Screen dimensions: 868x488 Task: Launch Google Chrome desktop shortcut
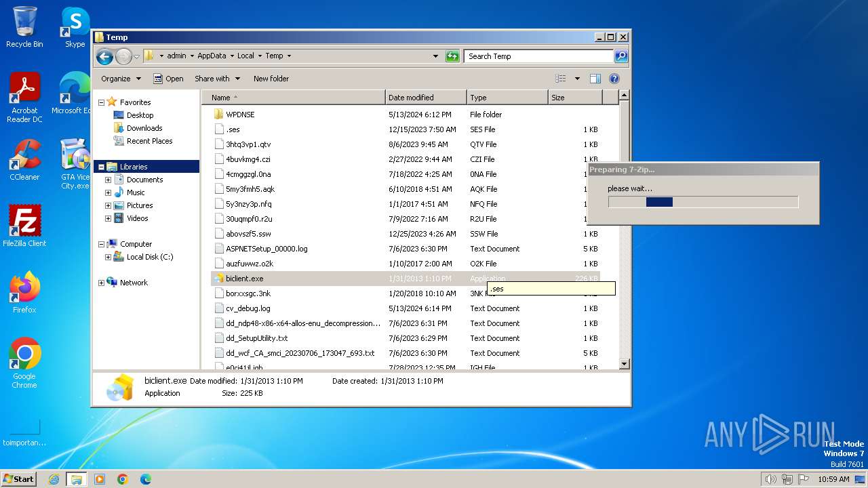[x=24, y=363]
